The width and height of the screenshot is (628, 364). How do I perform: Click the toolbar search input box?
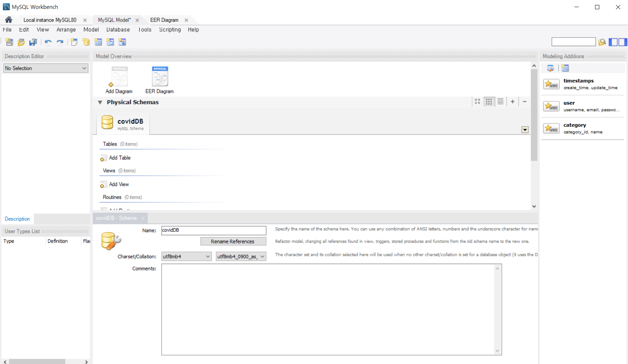[x=573, y=42]
